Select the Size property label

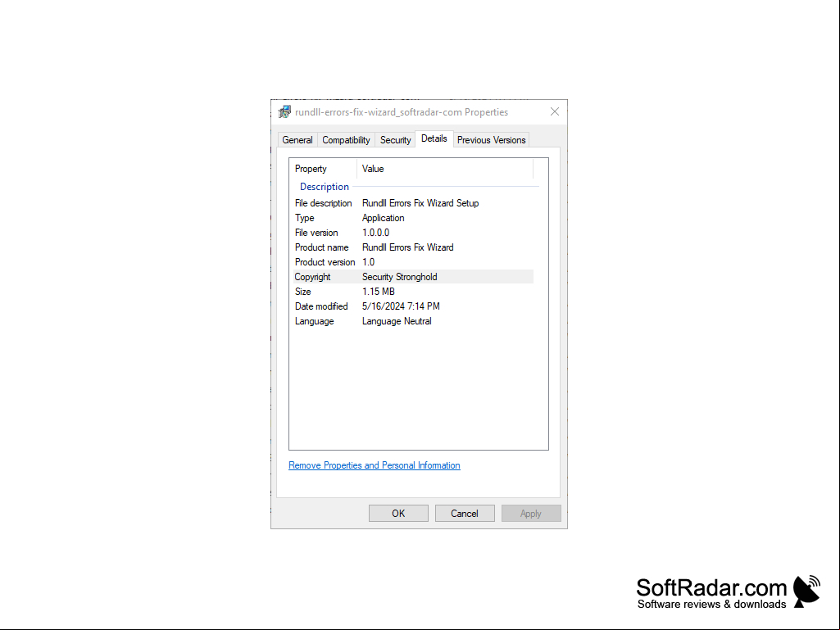(x=302, y=292)
